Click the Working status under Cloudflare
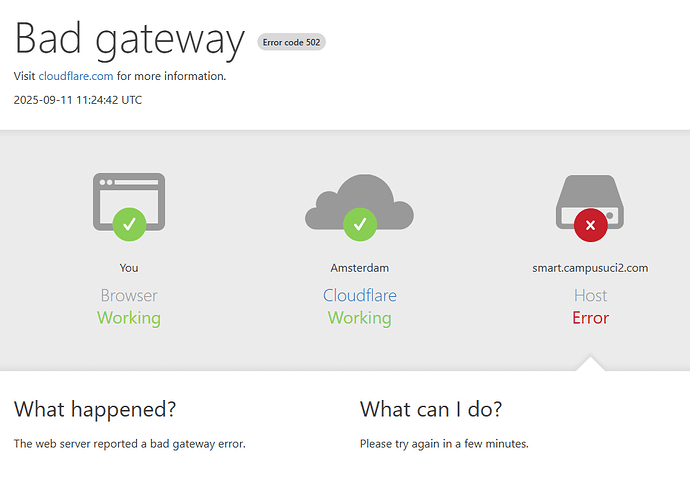Screen dimensions: 690x485 pos(359,318)
